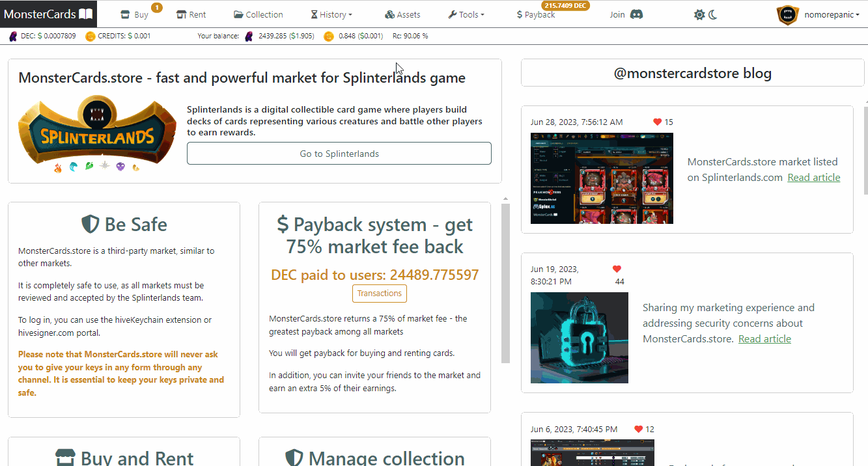
Task: Click the Payback system dollar icon
Action: pos(283,225)
